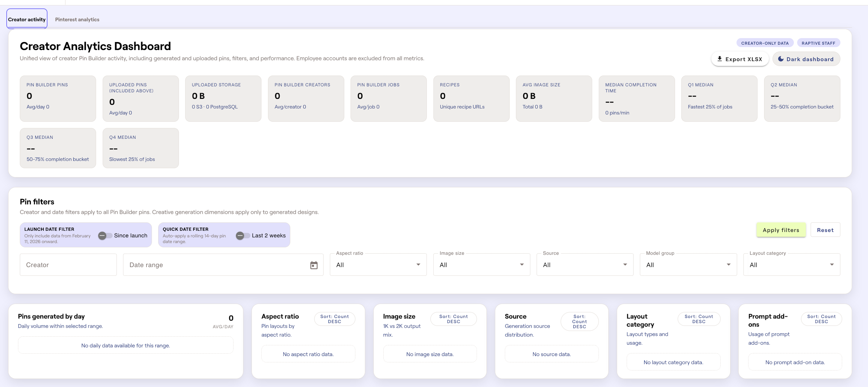Select the Uploaded Storage metric card
Image resolution: width=868 pixels, height=387 pixels.
click(223, 99)
